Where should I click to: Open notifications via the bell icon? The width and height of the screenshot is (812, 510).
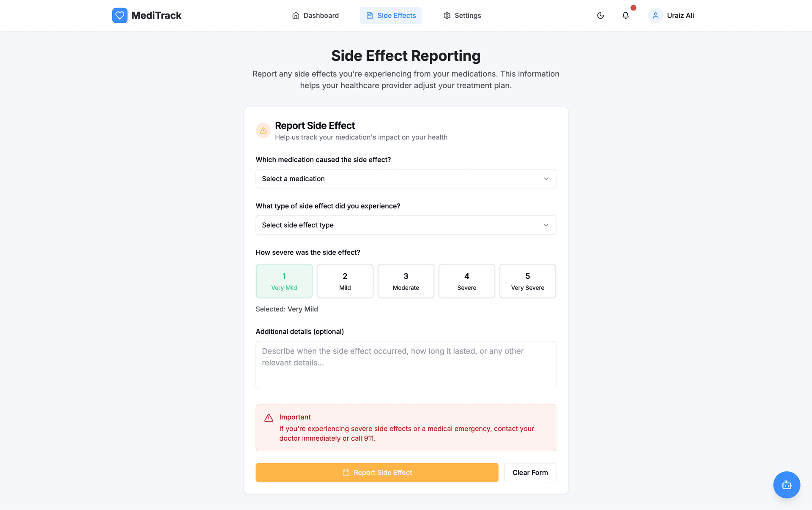(x=625, y=16)
